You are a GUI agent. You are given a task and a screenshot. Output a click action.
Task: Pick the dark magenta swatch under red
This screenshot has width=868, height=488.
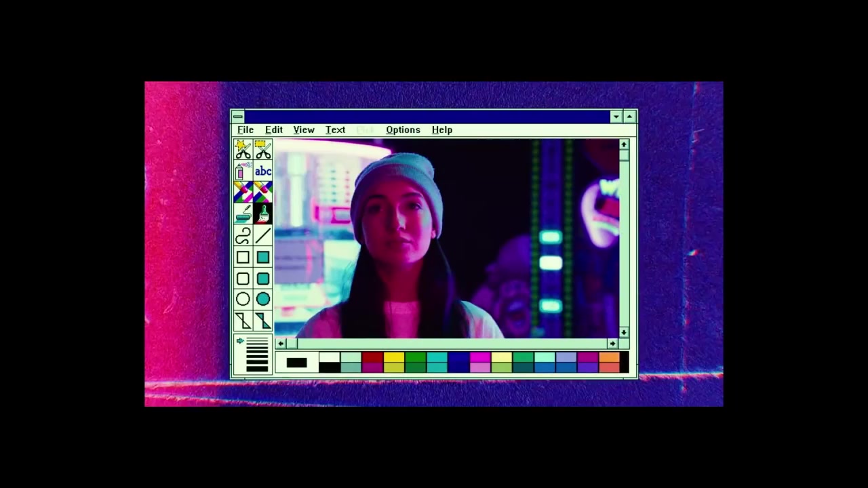pos(372,367)
